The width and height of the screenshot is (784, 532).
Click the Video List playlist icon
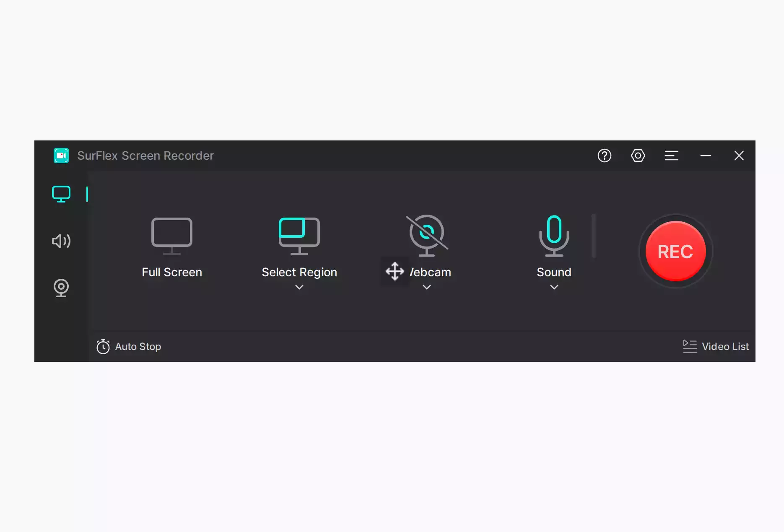pyautogui.click(x=690, y=346)
